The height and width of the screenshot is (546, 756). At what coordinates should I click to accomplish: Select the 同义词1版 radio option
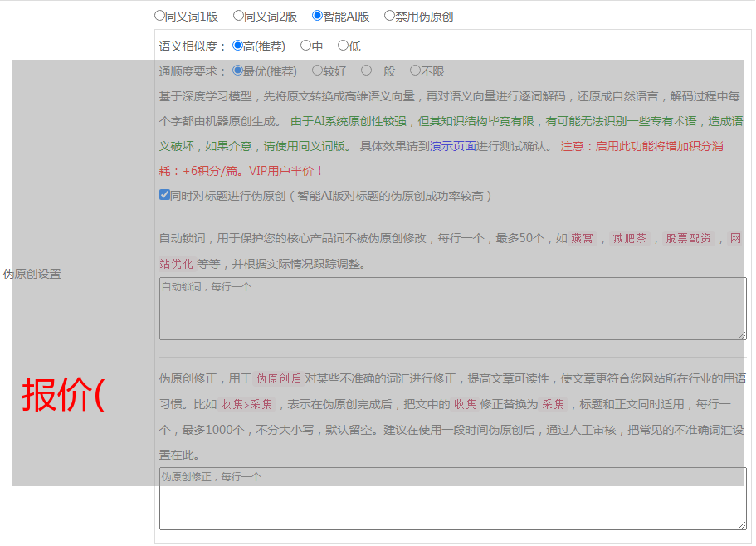point(159,16)
